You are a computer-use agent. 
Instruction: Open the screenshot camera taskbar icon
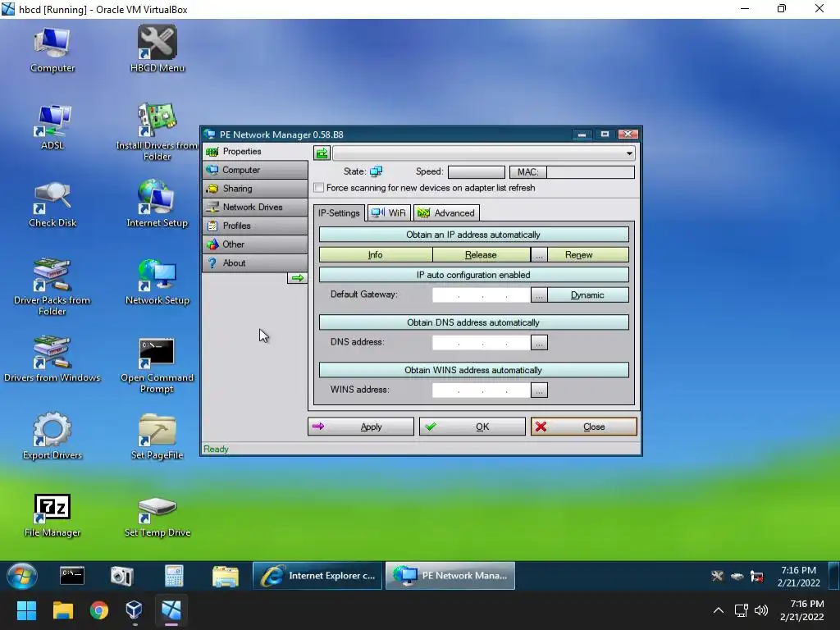[121, 576]
